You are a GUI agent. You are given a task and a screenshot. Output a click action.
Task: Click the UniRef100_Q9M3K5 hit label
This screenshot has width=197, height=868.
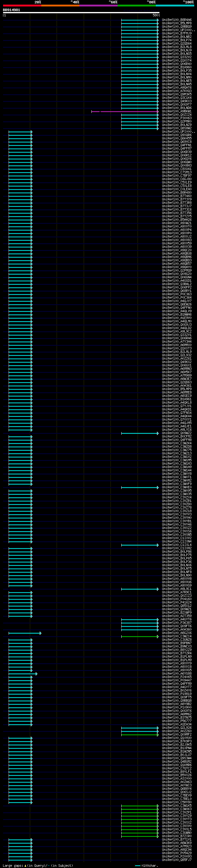[177, 94]
